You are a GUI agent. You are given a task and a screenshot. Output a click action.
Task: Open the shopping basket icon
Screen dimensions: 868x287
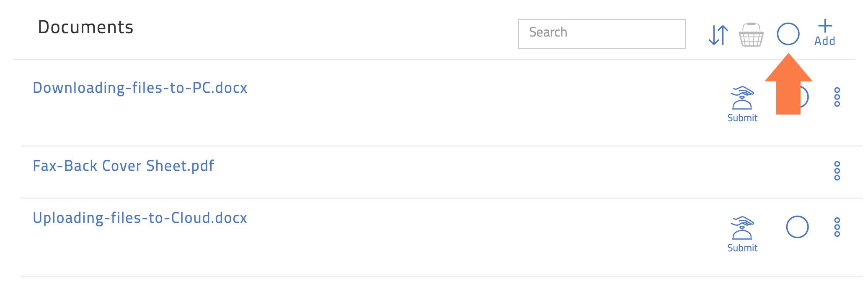pyautogui.click(x=751, y=34)
